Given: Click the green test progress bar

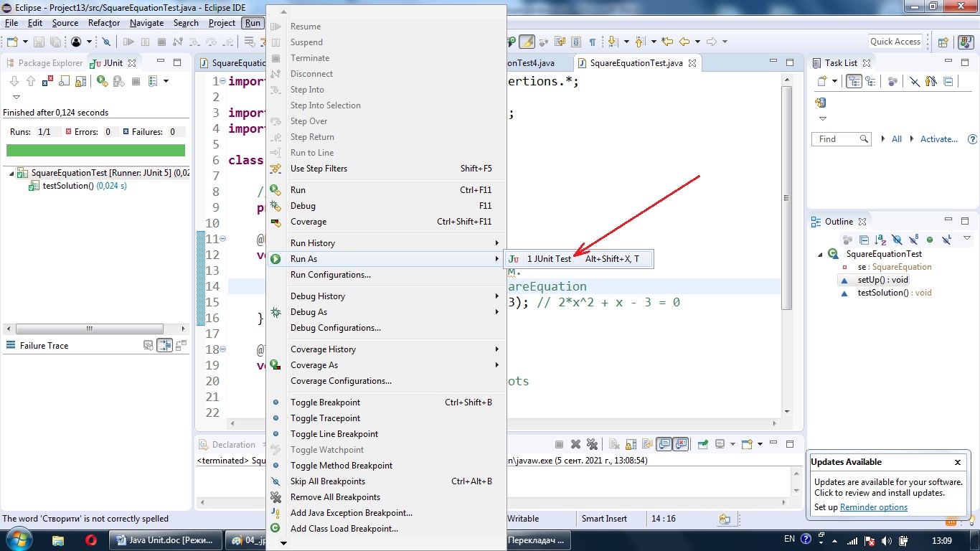Looking at the screenshot, I should (95, 151).
